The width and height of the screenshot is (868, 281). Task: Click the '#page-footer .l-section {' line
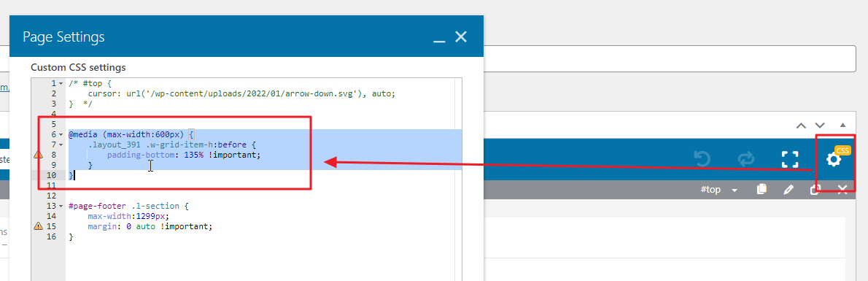click(129, 206)
